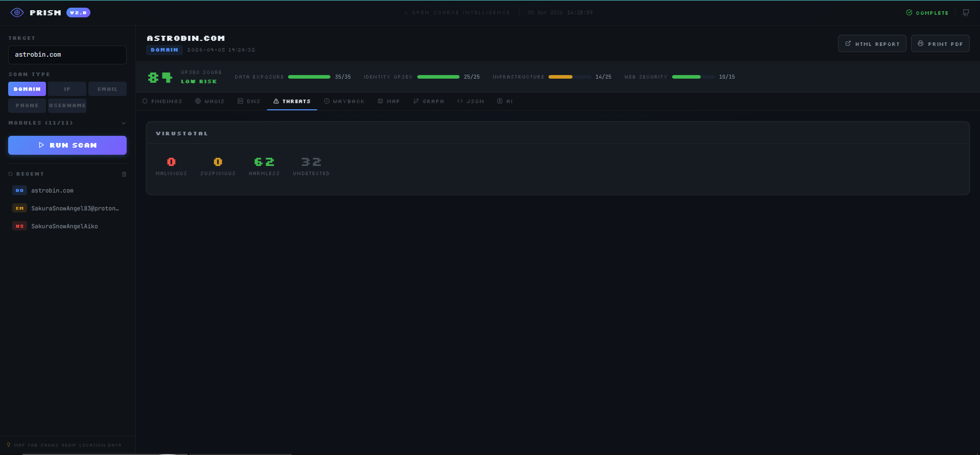Image resolution: width=980 pixels, height=455 pixels.
Task: Select the Username scan type
Action: point(67,106)
